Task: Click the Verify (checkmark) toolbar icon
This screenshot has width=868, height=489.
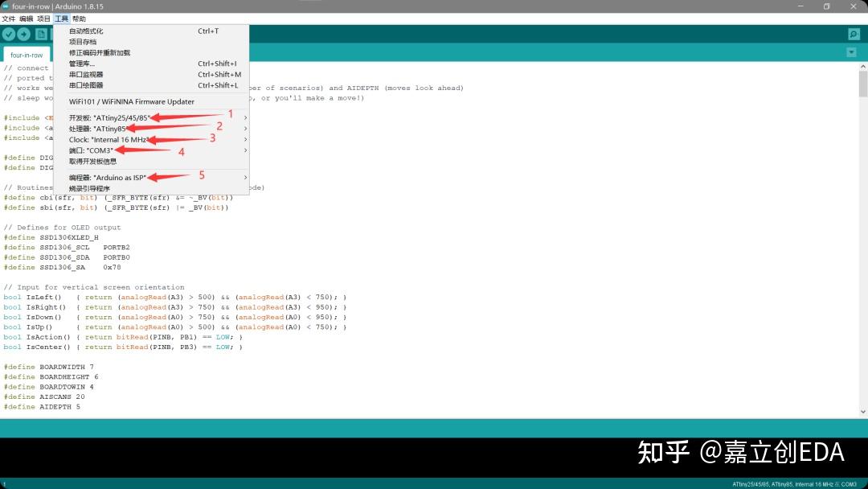Action: click(9, 34)
